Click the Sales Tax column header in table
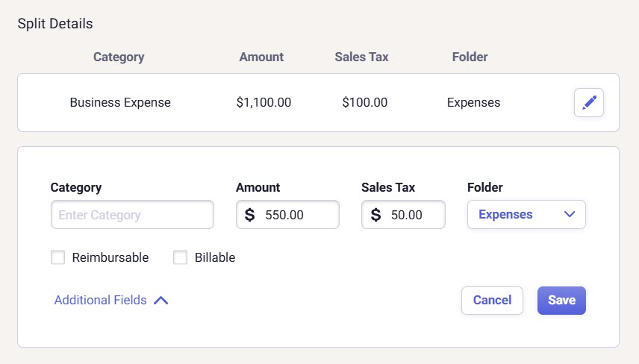639x364 pixels. coord(361,57)
